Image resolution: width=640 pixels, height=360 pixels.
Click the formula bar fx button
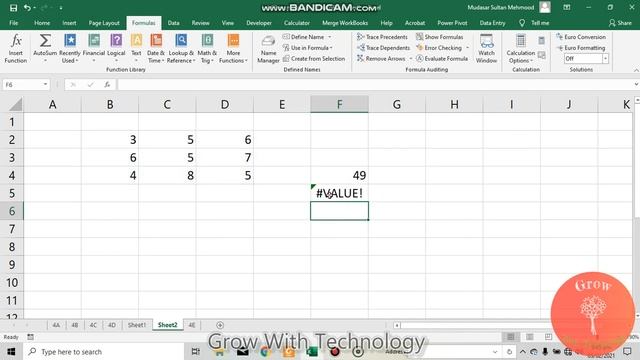[107, 84]
